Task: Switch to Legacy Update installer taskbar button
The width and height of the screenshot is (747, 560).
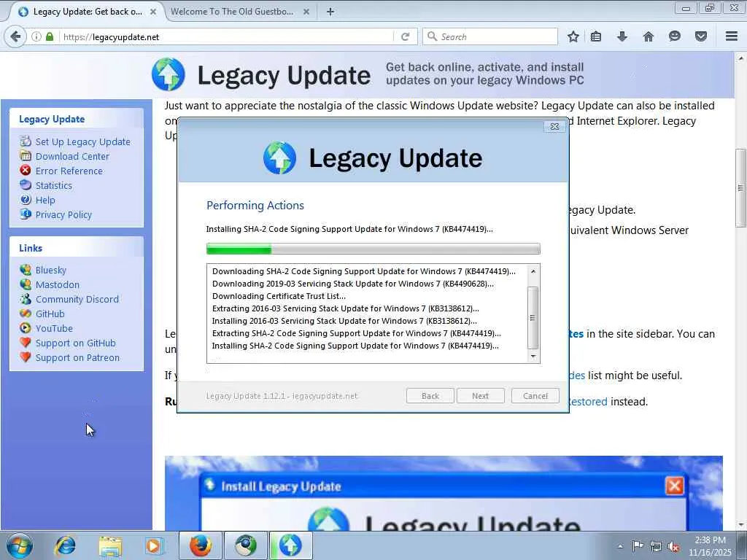Action: [x=290, y=545]
